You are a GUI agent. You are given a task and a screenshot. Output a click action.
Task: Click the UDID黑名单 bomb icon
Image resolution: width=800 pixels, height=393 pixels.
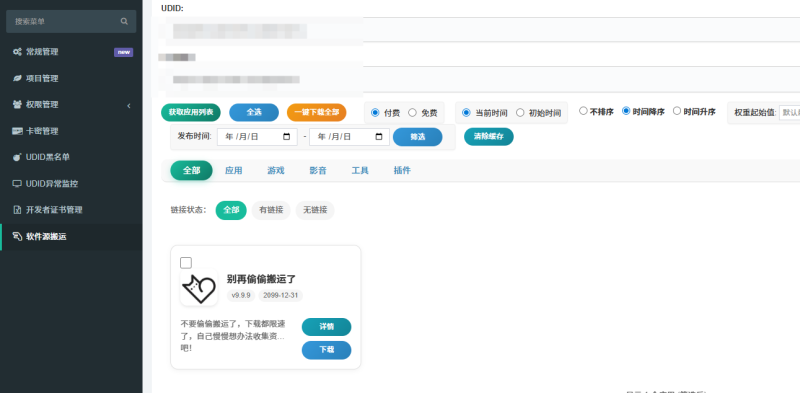pyautogui.click(x=17, y=157)
